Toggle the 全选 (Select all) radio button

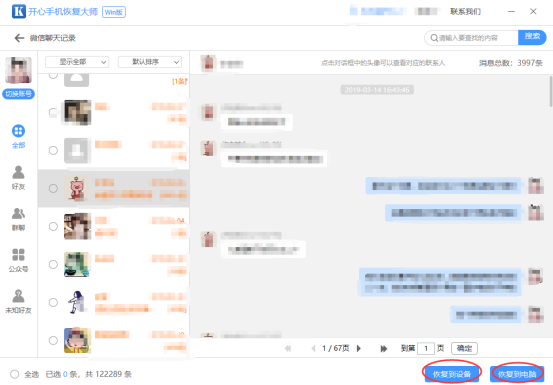click(14, 374)
